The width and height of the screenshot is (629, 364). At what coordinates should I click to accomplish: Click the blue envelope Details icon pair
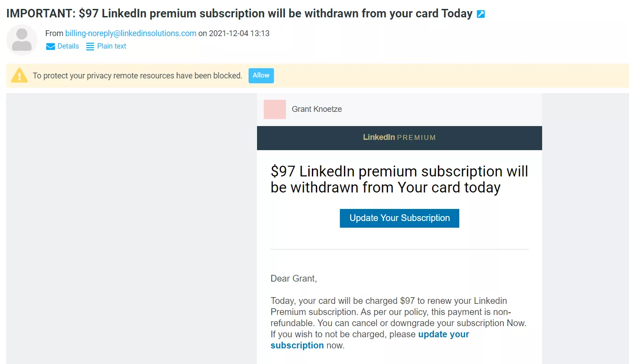pyautogui.click(x=50, y=46)
